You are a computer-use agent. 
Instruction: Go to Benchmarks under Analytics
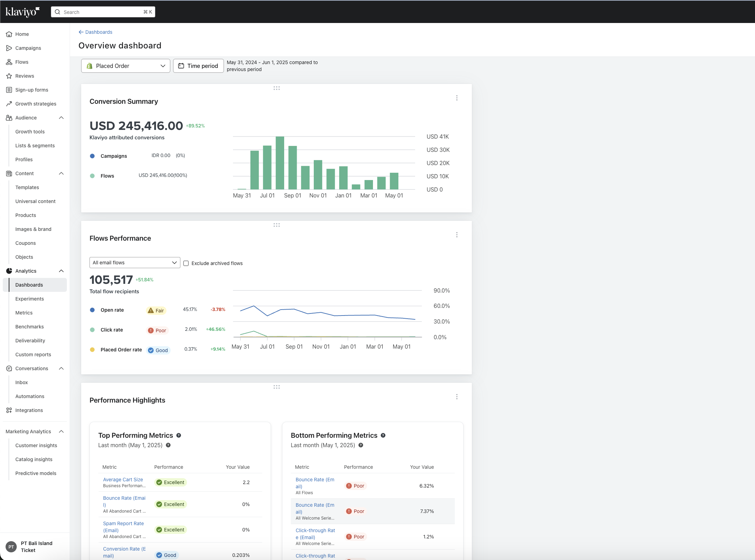point(29,327)
